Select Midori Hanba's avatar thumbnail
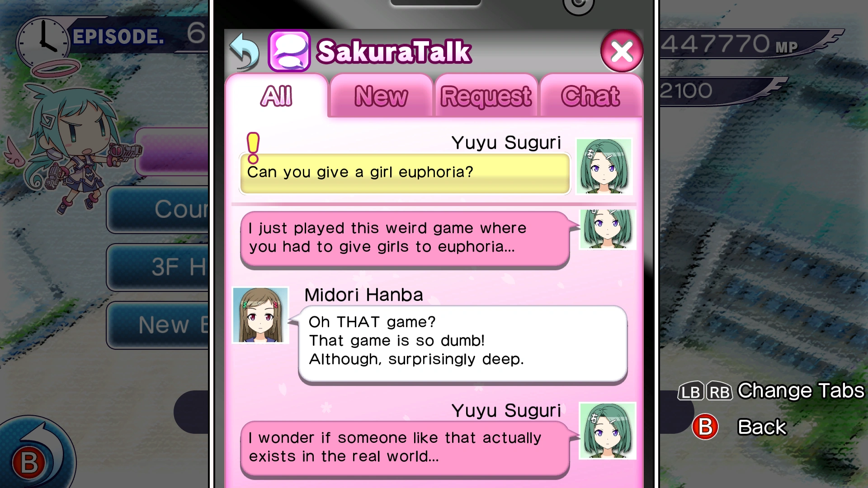The height and width of the screenshot is (488, 868). point(260,315)
